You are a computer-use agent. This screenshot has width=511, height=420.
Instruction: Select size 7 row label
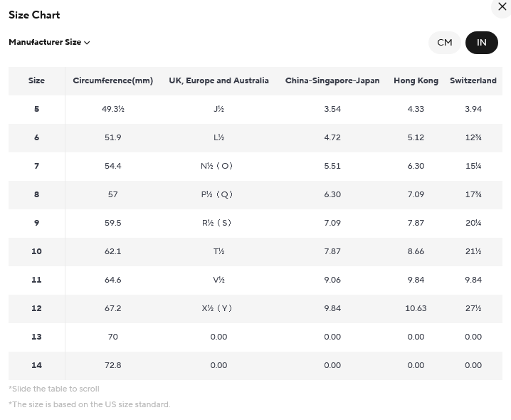(x=36, y=166)
